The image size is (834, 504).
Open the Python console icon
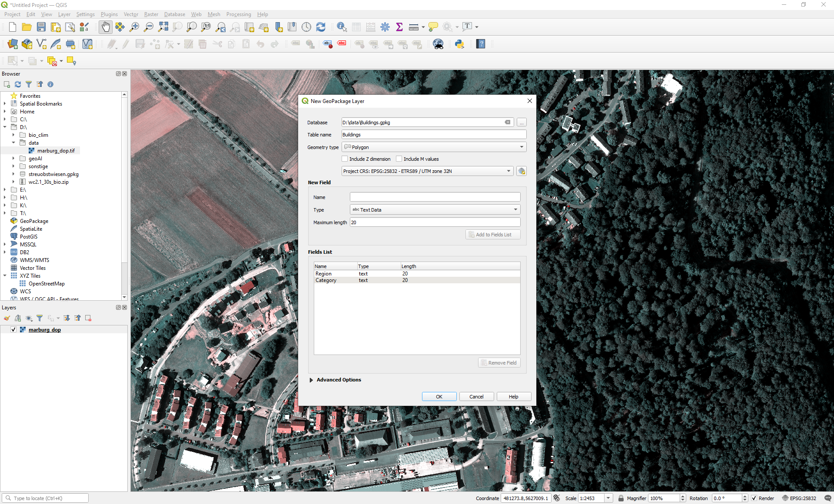click(x=459, y=44)
